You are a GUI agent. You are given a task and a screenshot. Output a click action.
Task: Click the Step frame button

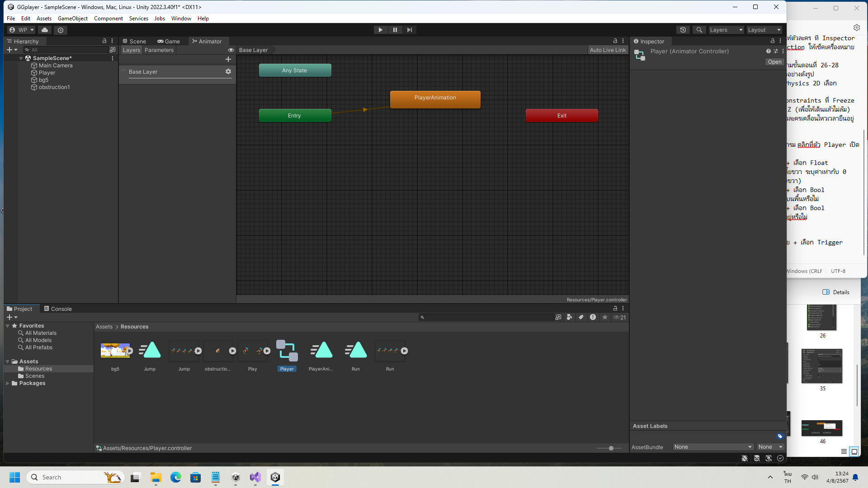[x=410, y=30]
